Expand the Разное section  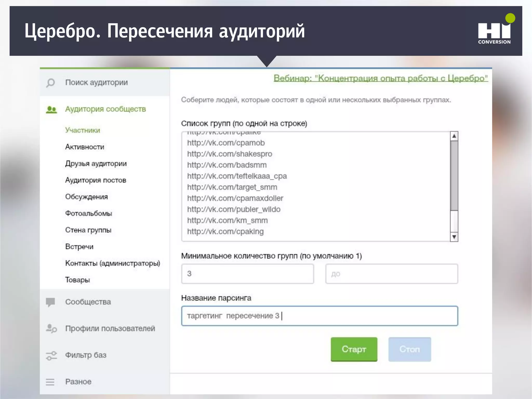click(x=78, y=382)
